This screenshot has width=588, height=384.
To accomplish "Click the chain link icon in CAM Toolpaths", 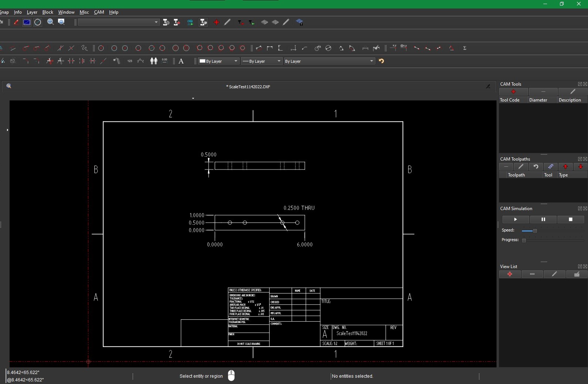I will coord(550,167).
